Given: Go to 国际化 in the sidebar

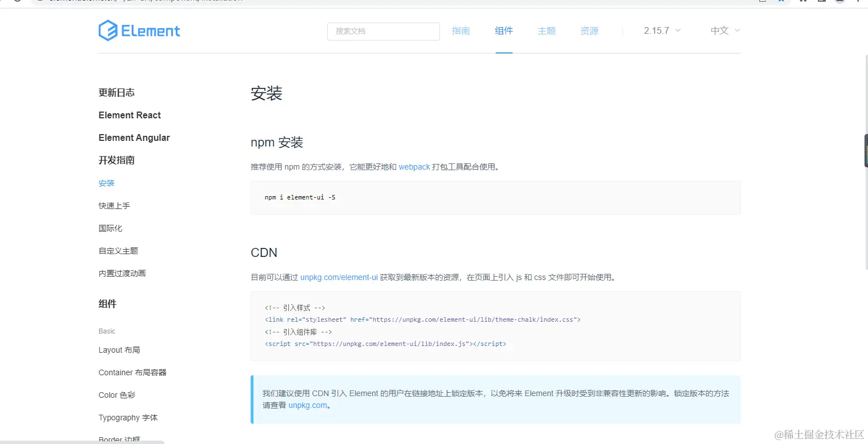Looking at the screenshot, I should [110, 228].
